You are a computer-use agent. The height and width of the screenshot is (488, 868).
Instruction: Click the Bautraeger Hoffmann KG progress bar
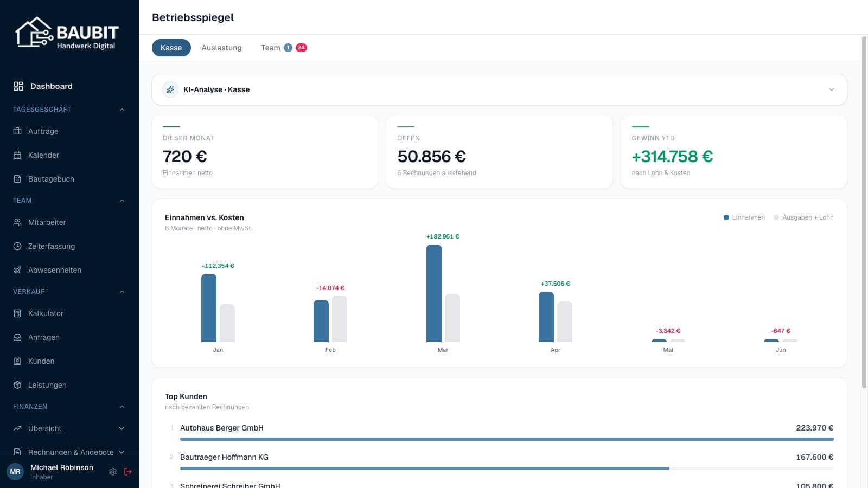(x=507, y=468)
